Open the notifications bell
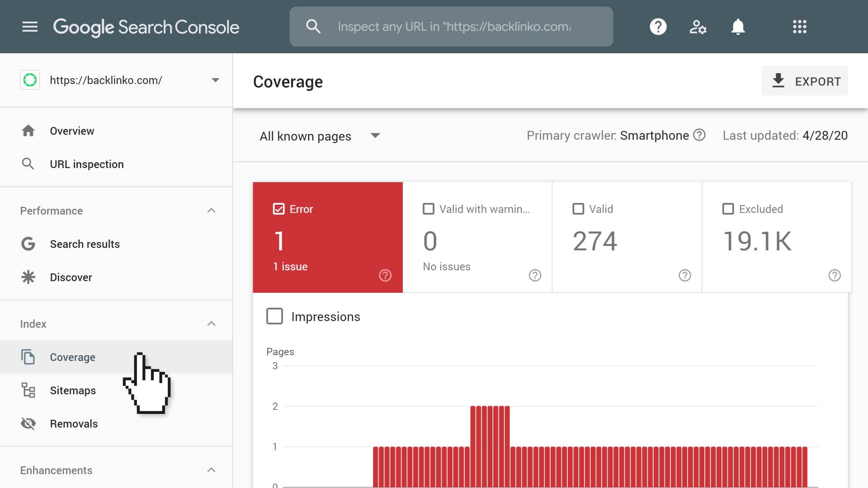Viewport: 868px width, 488px height. click(x=738, y=27)
